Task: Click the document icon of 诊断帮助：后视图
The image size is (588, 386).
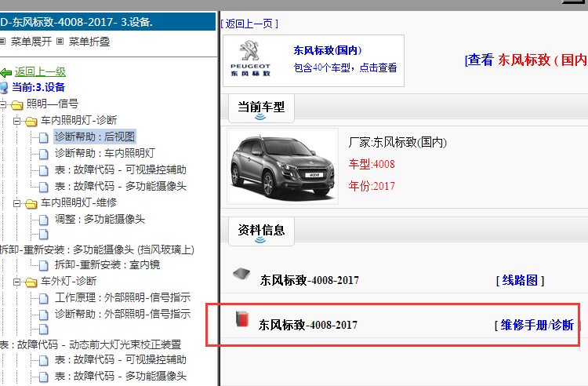Action: tap(44, 137)
